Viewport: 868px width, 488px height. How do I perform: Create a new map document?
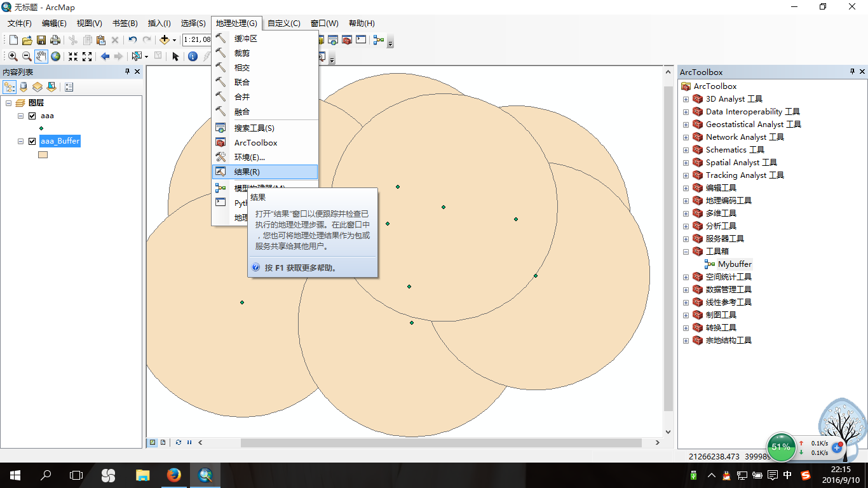coord(13,40)
